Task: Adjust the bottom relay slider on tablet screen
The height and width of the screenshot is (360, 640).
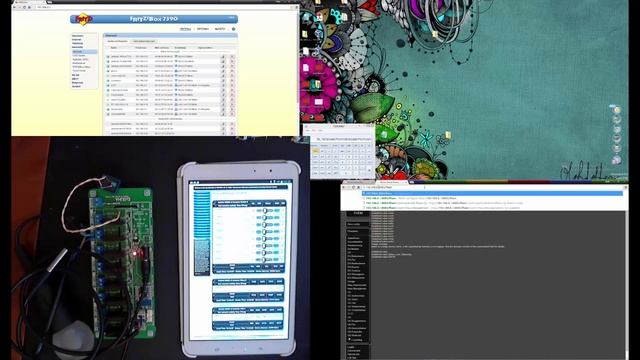Action: point(265,259)
